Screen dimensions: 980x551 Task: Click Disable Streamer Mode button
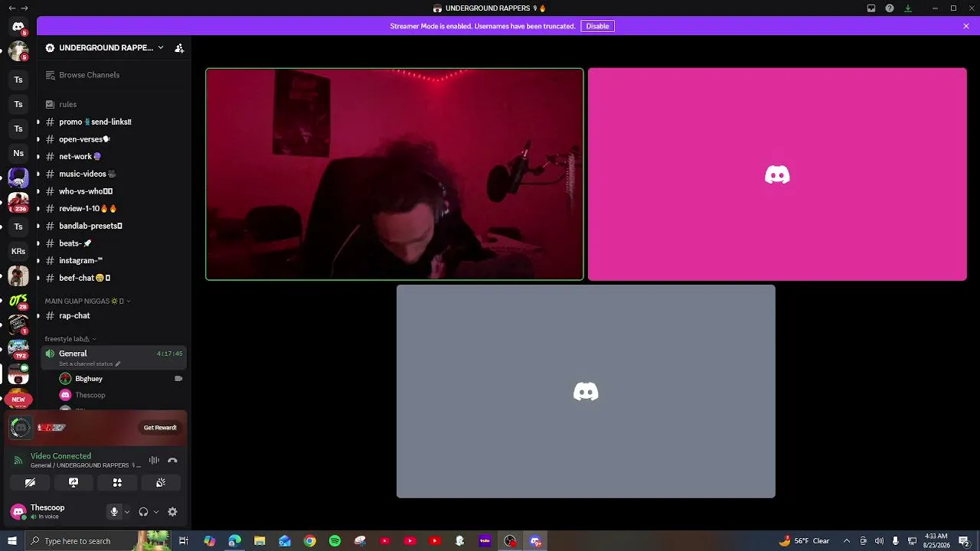597,26
